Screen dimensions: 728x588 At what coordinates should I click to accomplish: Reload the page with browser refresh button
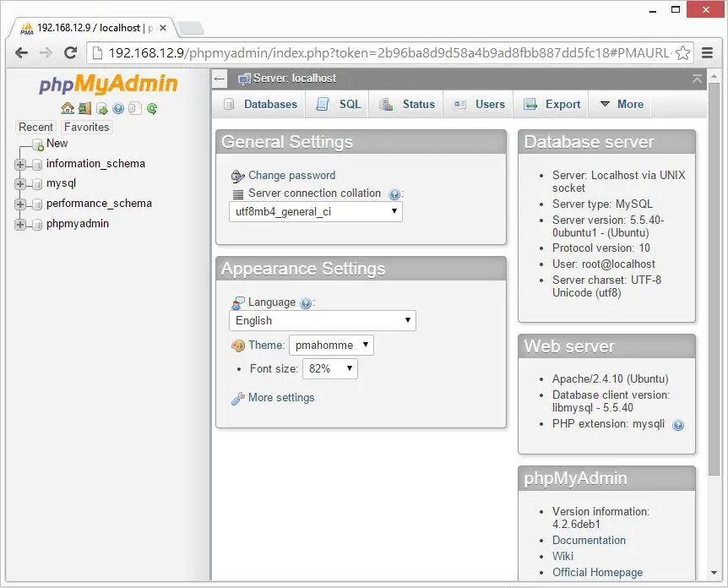pyautogui.click(x=71, y=52)
